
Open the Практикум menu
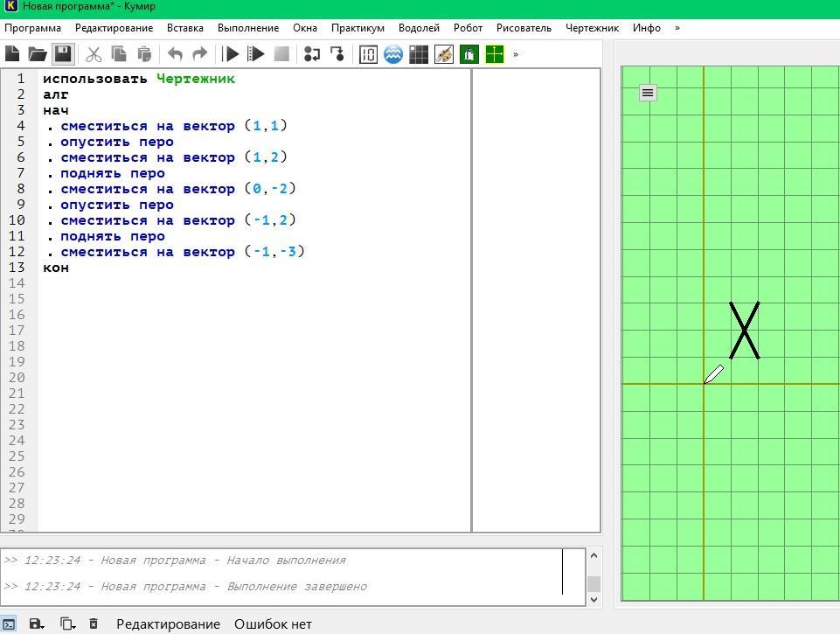(x=358, y=28)
